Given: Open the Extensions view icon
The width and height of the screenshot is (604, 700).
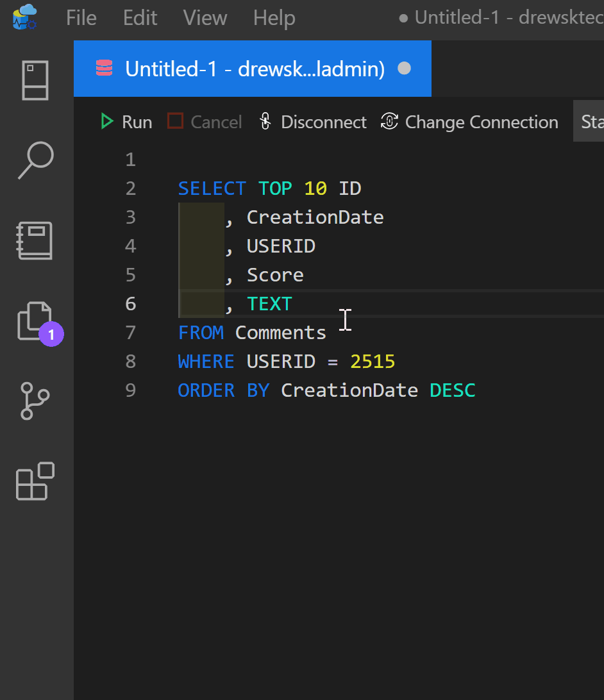Looking at the screenshot, I should click(35, 481).
